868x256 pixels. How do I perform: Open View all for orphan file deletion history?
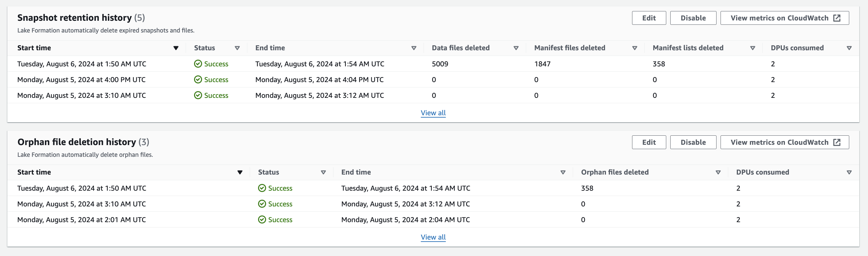433,237
